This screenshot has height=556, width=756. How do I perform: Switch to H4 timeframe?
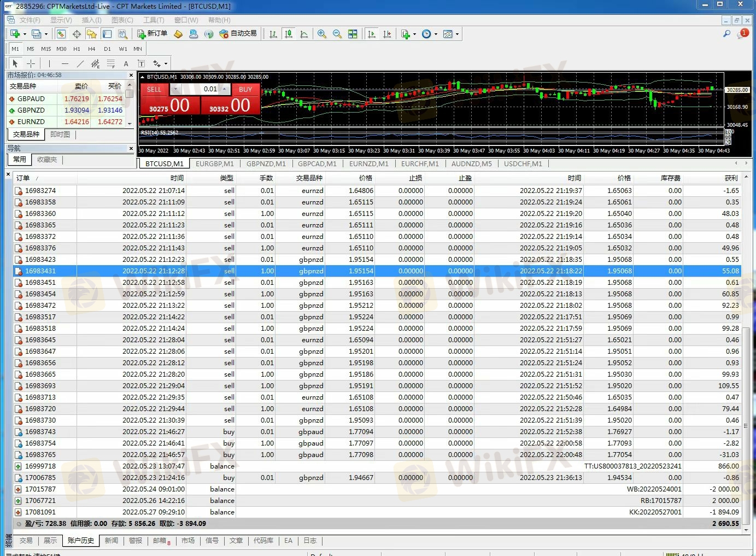[x=92, y=49]
